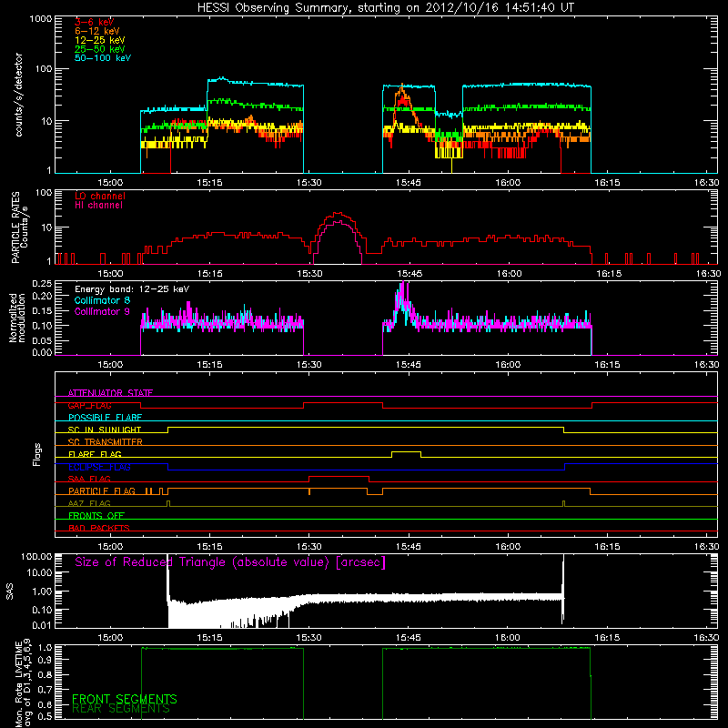Click the 'HI channel' legend label
Screen dimensions: 728x728
(x=98, y=206)
